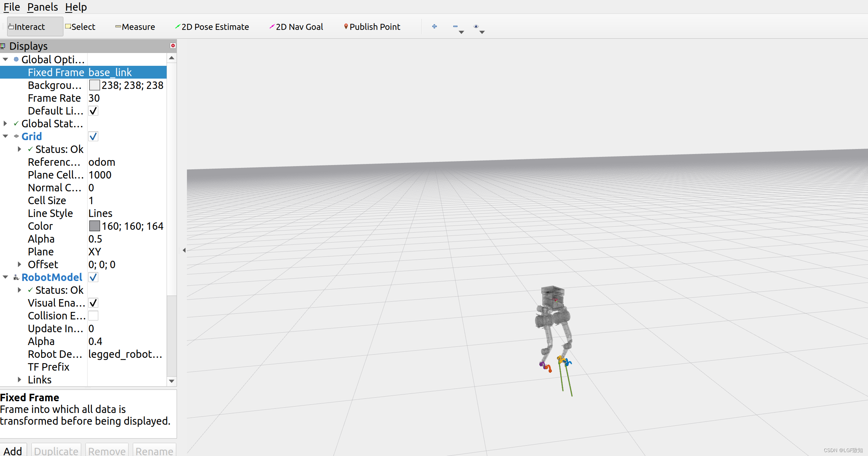
Task: Enable Collision Enabled checkbox
Action: pos(93,316)
